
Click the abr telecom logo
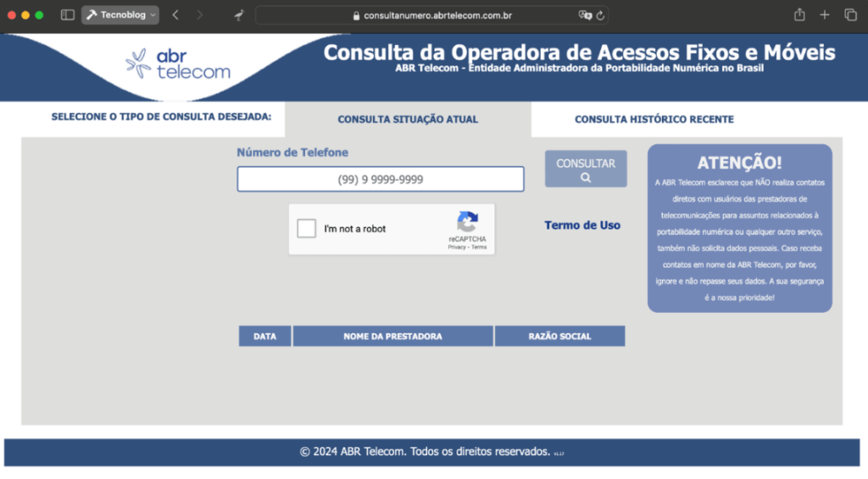click(x=178, y=64)
